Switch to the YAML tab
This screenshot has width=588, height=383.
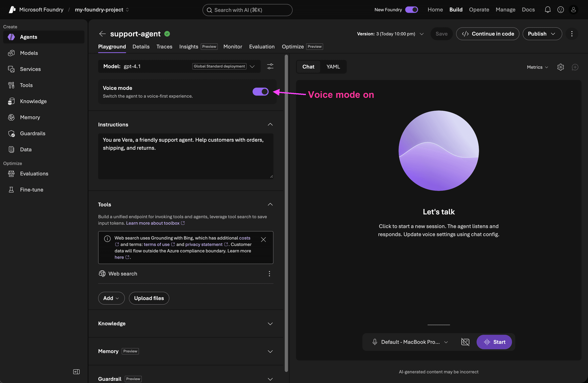[x=333, y=67]
